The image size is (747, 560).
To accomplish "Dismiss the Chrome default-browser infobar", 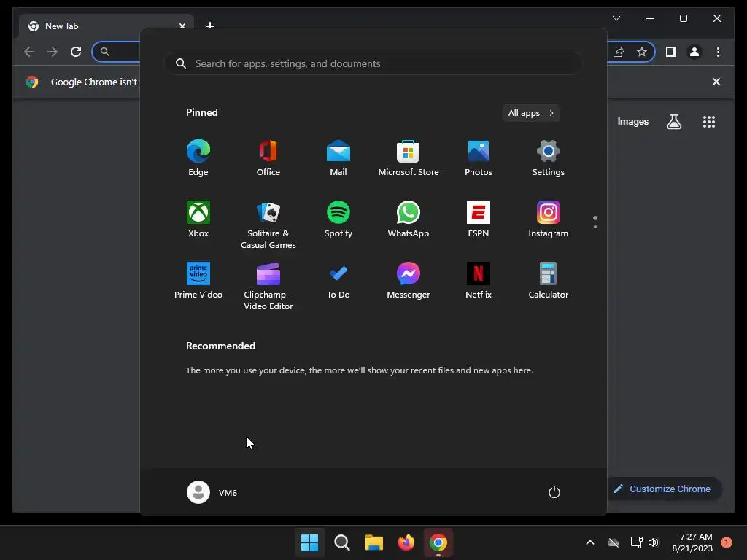I will [x=716, y=82].
